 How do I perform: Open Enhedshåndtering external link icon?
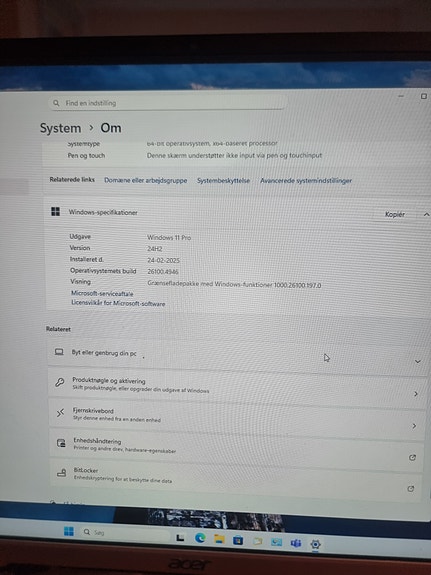412,457
